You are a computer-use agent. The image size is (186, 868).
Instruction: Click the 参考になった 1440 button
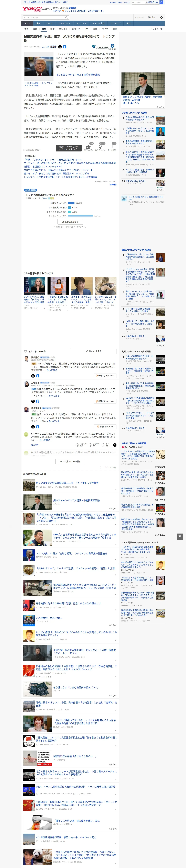pyautogui.click(x=105, y=401)
